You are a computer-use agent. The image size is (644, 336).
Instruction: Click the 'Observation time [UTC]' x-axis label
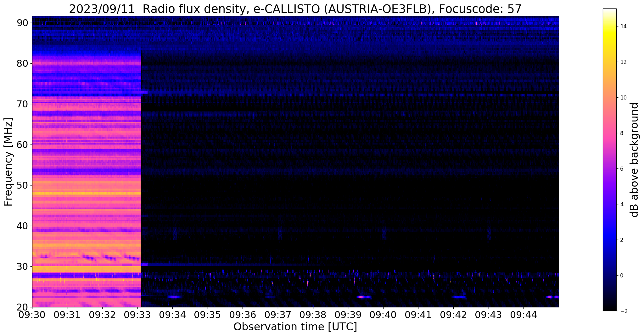pyautogui.click(x=295, y=327)
